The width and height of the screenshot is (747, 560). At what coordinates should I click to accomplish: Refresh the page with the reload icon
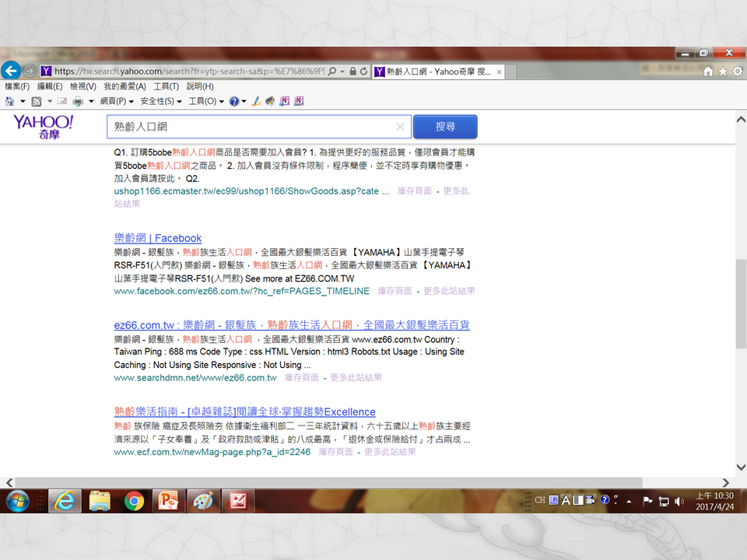[x=364, y=72]
